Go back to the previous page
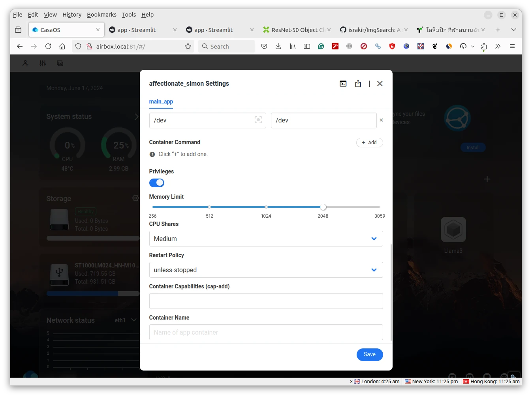The width and height of the screenshot is (532, 397). pos(20,47)
